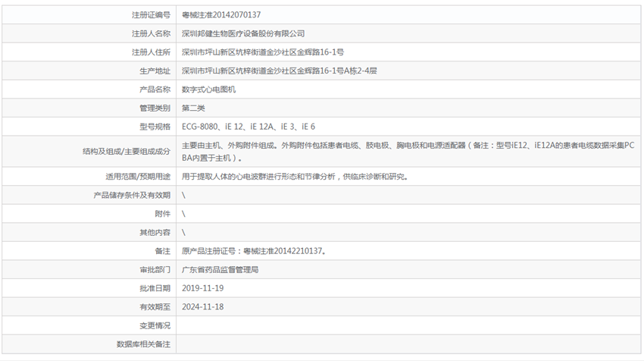Click approval date 2019-11-19
The image size is (644, 361).
click(x=203, y=288)
